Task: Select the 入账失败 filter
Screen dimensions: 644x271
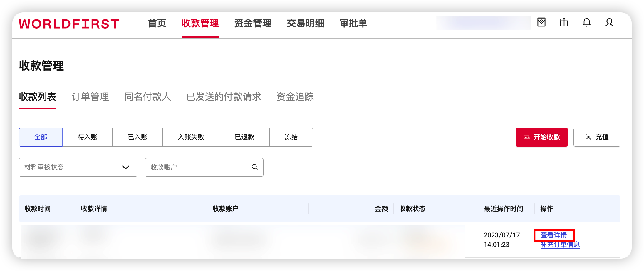Action: click(x=191, y=137)
